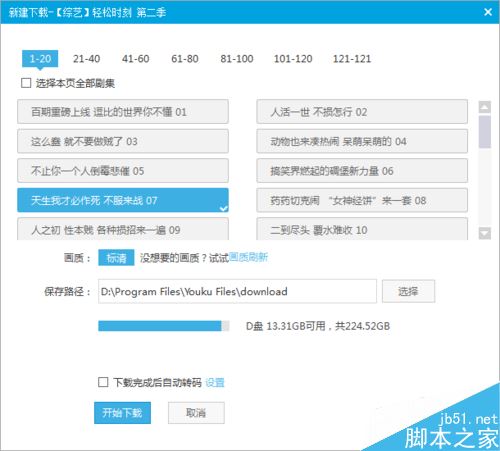Click 开始下载 button
Screen dimensions: 500x451
pyautogui.click(x=122, y=413)
